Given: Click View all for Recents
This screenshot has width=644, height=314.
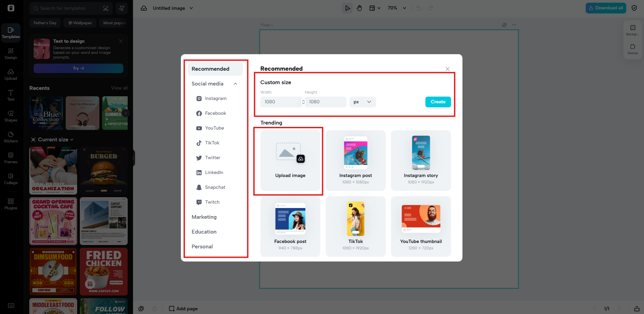Looking at the screenshot, I should [119, 88].
